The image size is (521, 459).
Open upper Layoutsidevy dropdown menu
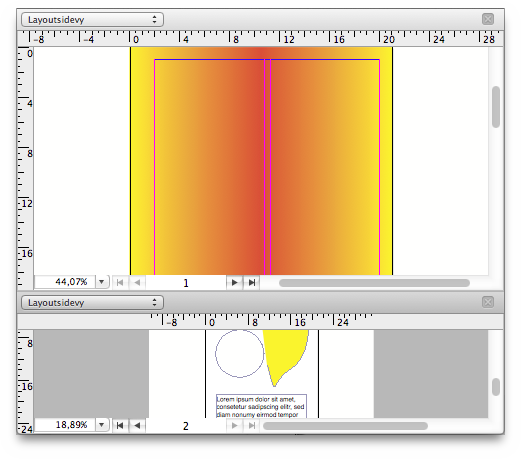[92, 20]
